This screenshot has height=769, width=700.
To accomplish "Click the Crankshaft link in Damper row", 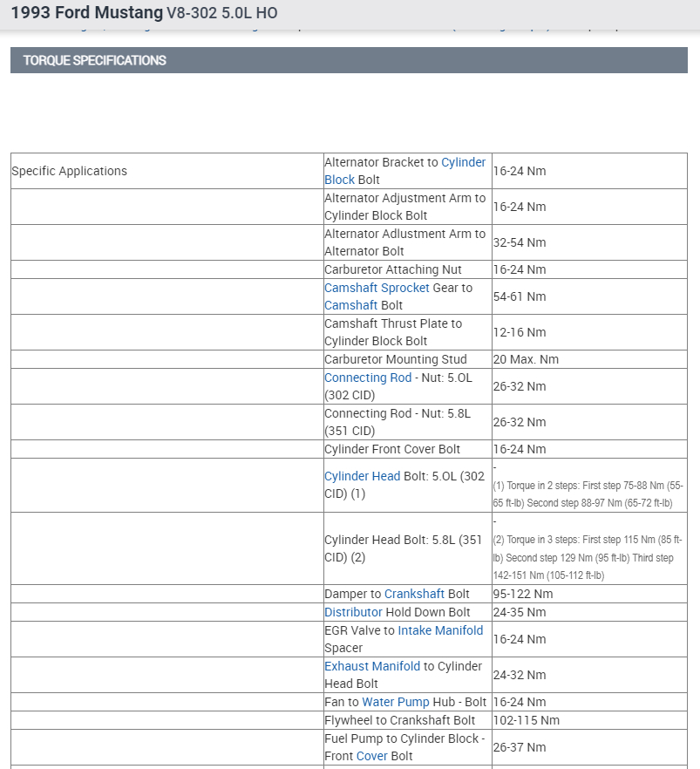I will [x=414, y=594].
